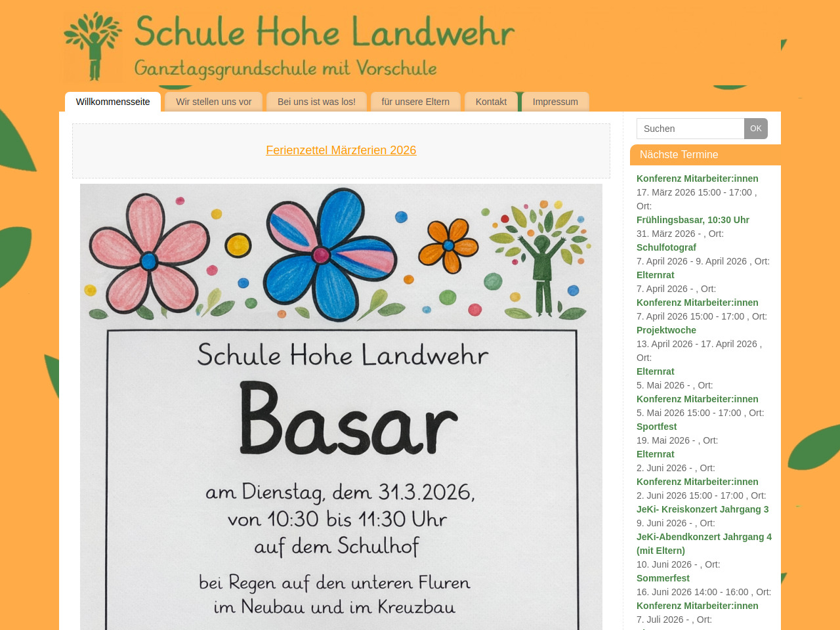Select 'Bei uns ist was los!' tab

316,102
